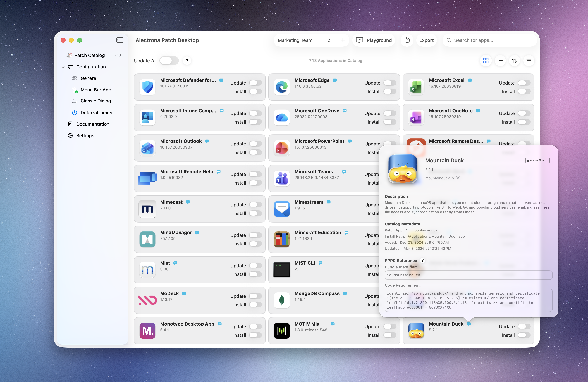Toggle Update for Mist
588x382 pixels.
[255, 266]
